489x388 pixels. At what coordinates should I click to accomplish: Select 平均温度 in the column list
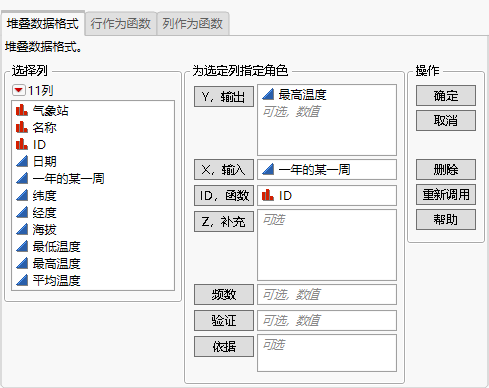[x=56, y=280]
